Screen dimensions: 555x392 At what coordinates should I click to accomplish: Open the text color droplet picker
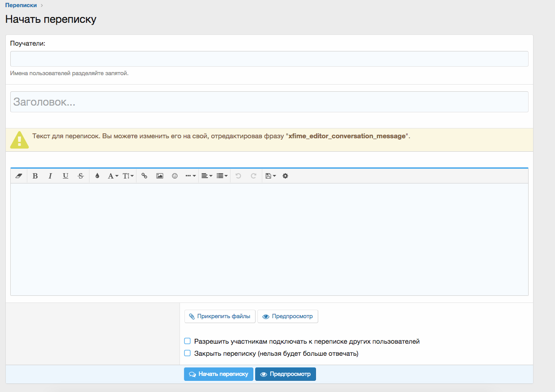(x=97, y=176)
